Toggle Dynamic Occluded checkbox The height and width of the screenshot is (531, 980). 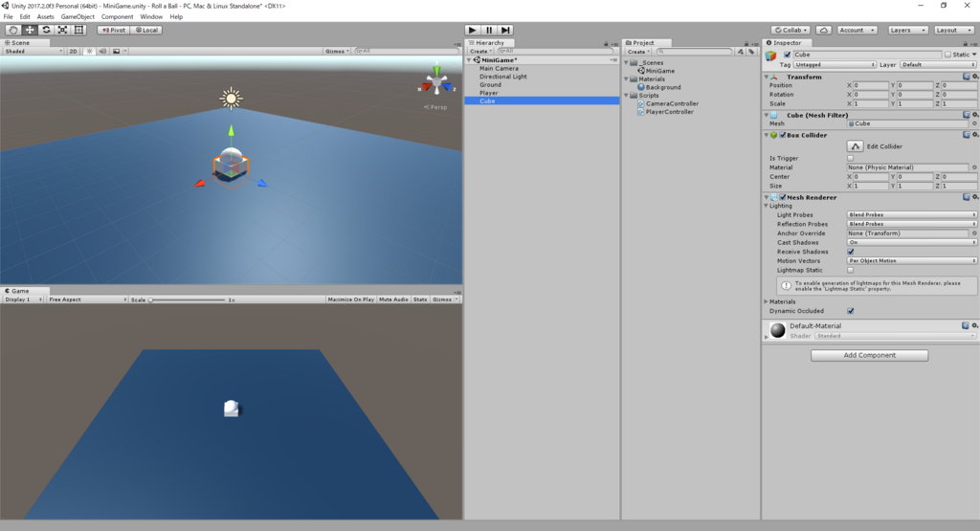(850, 311)
